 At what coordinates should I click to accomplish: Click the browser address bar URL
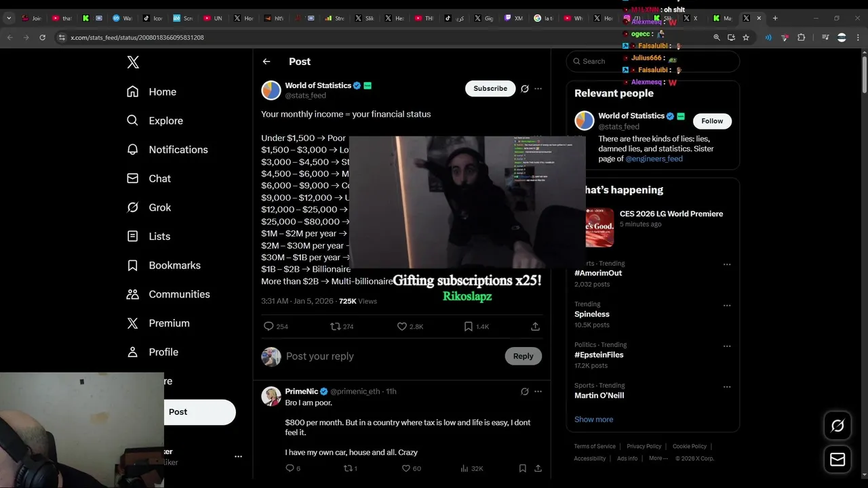coord(137,38)
